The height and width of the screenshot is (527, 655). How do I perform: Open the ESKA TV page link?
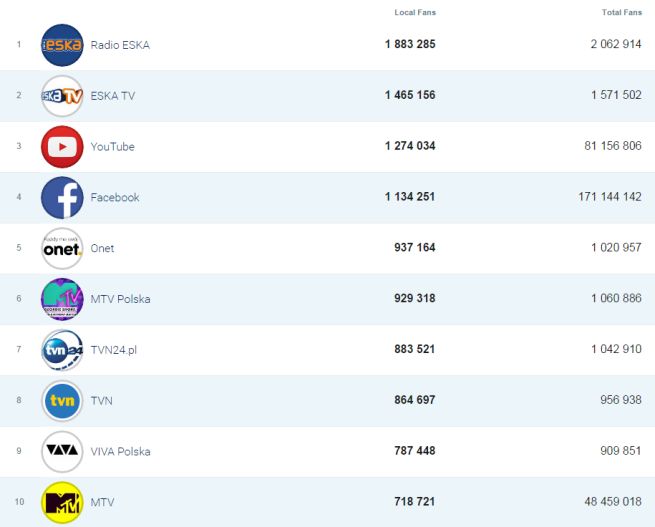click(112, 96)
